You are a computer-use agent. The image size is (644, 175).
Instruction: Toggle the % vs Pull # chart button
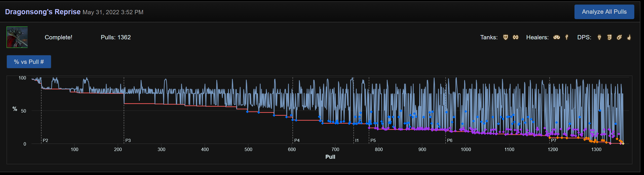29,62
